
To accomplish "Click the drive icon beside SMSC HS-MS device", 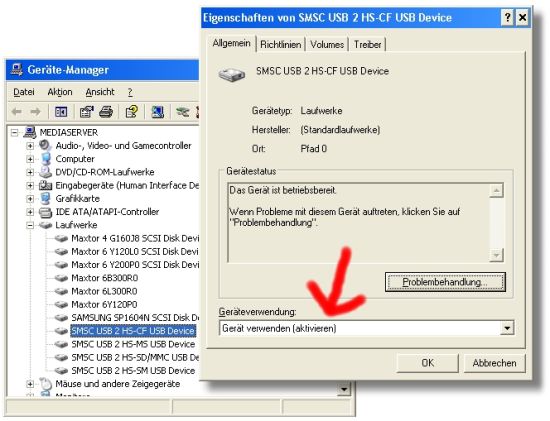I will click(x=61, y=344).
